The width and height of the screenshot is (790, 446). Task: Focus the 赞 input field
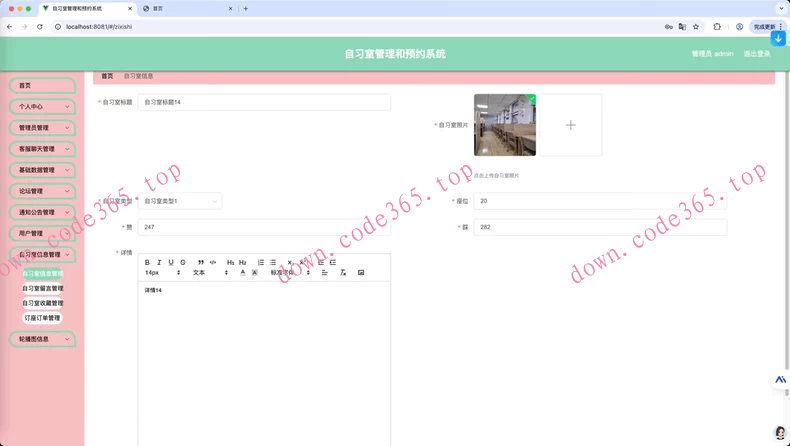[265, 227]
